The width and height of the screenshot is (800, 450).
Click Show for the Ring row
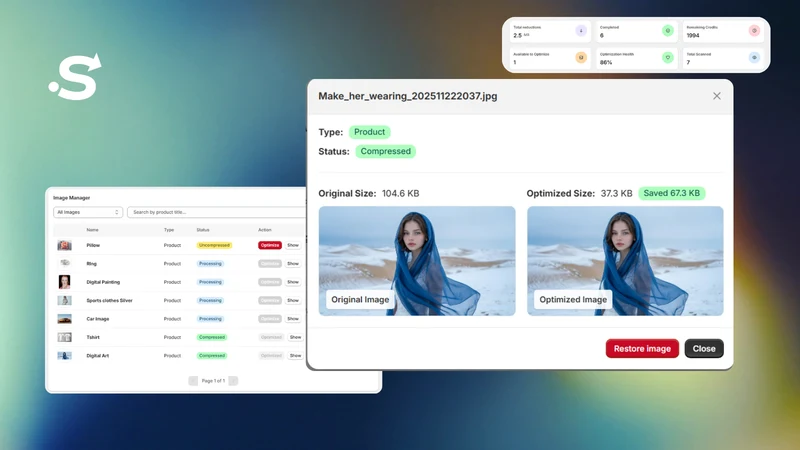point(293,263)
